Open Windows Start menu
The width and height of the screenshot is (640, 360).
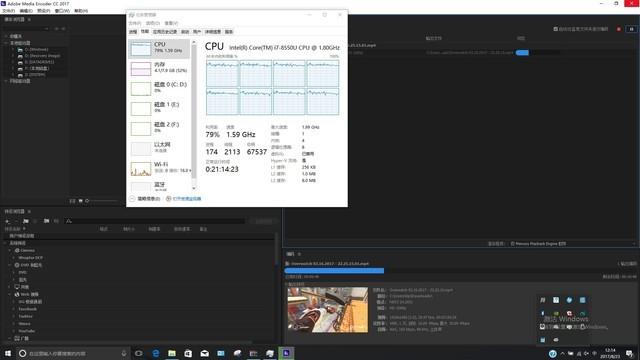8,353
